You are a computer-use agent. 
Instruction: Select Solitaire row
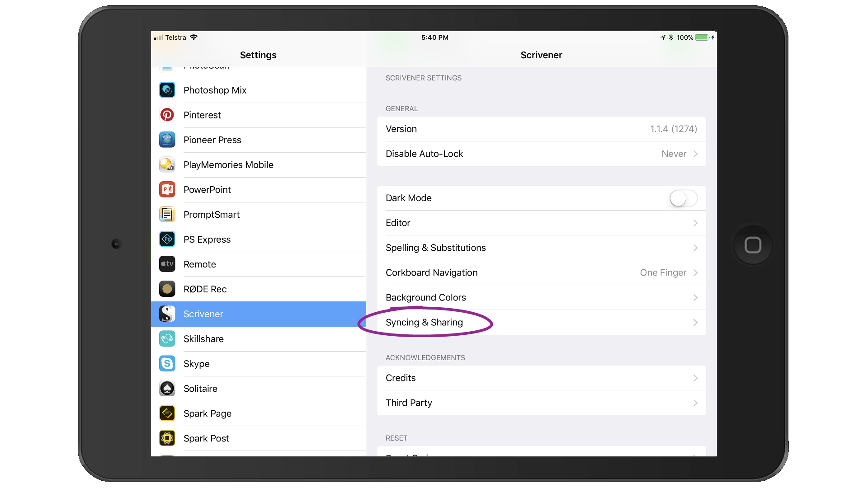point(258,389)
